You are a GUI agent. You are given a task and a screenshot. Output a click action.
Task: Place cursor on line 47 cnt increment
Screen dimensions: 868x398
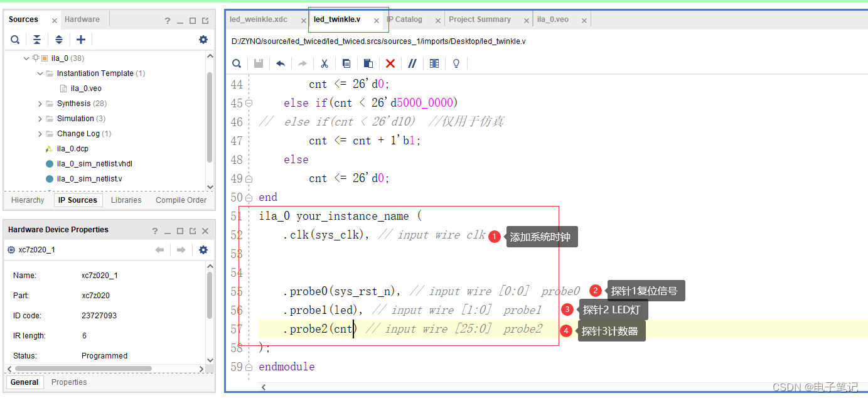click(x=365, y=141)
